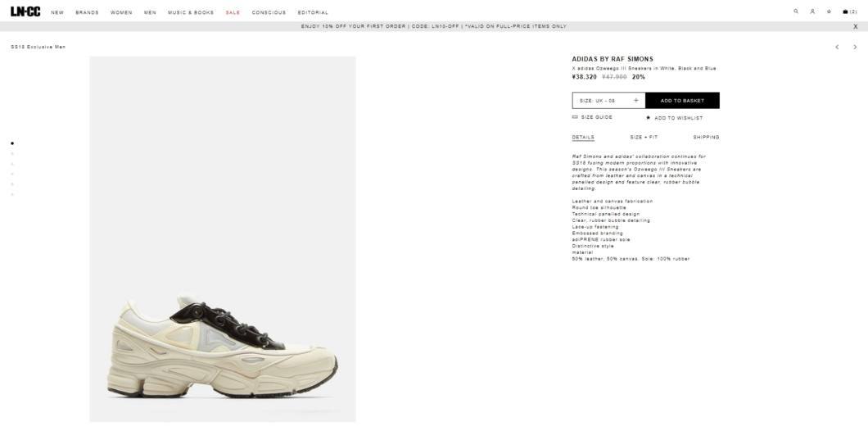Open the Size Guide ruler link
Viewport: 868px width, 431px height.
[x=592, y=117]
